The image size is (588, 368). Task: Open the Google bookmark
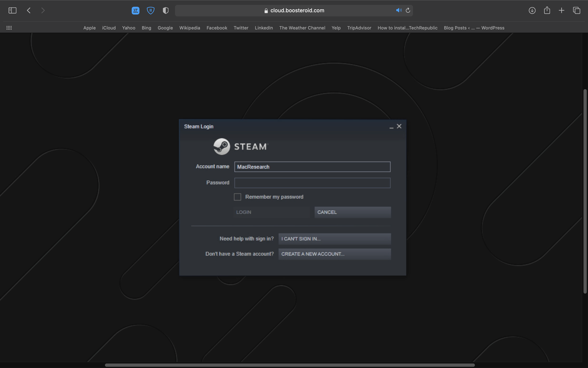pos(165,28)
